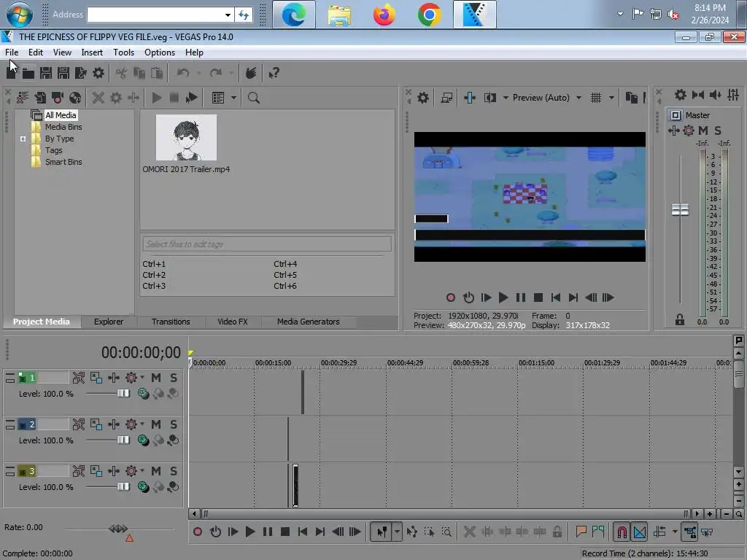Open Split Screen View dropdown arrow
Viewport: 747px width, 560px height.
pos(506,98)
